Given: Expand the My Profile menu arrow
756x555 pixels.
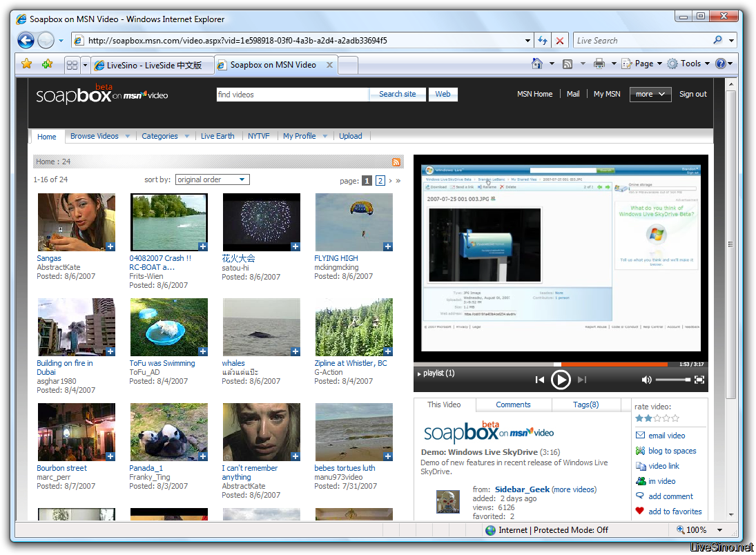Looking at the screenshot, I should pyautogui.click(x=325, y=137).
